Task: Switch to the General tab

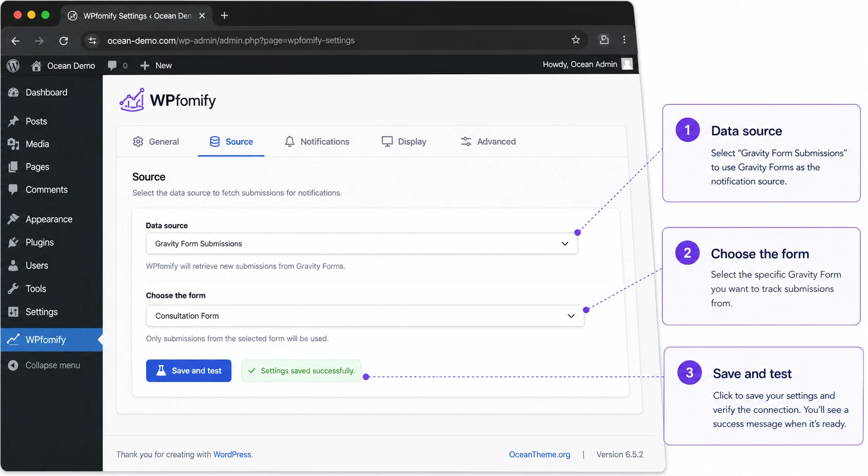Action: click(156, 141)
